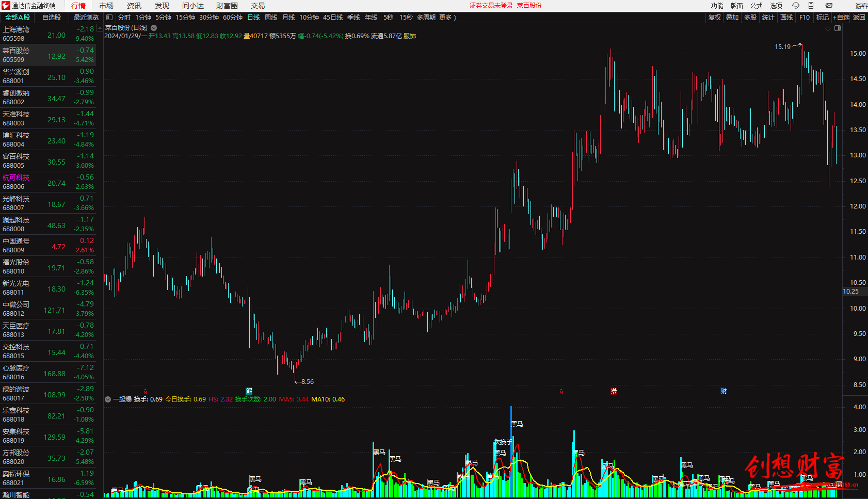
Task: Select the 自选股 list tab
Action: pos(52,18)
